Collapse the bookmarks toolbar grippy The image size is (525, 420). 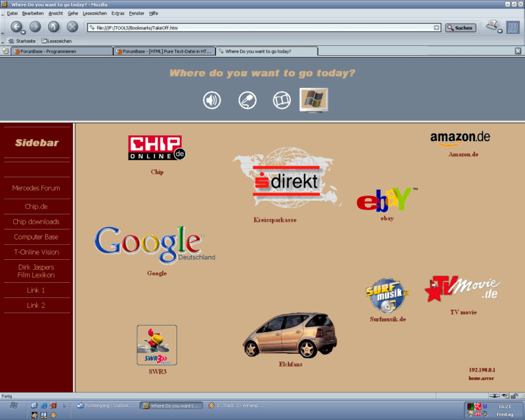pos(3,41)
